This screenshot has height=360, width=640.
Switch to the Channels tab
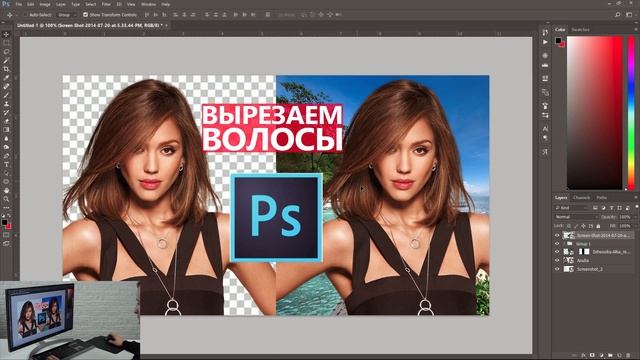(x=582, y=198)
